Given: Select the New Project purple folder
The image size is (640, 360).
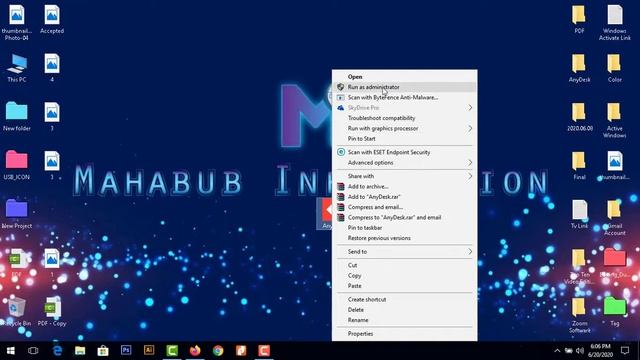Looking at the screenshot, I should pos(17,214).
